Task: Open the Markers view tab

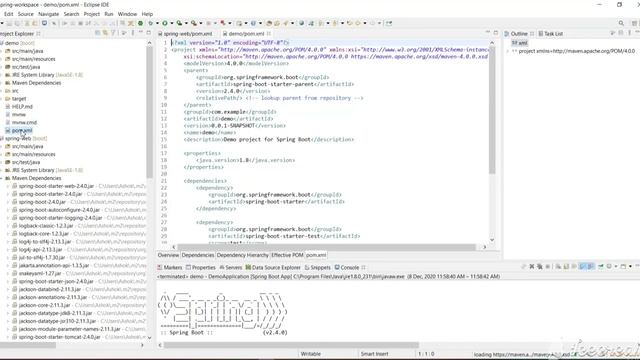Action: (x=170, y=267)
